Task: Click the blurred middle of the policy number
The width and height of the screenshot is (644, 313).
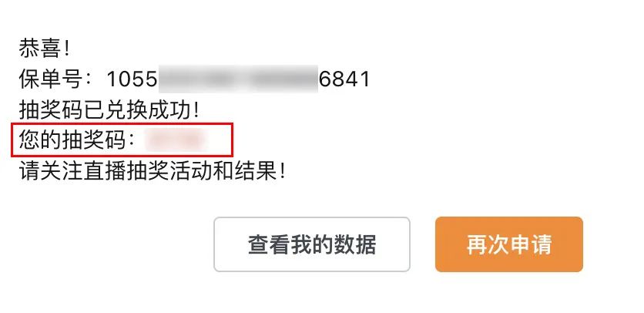Action: [238, 79]
